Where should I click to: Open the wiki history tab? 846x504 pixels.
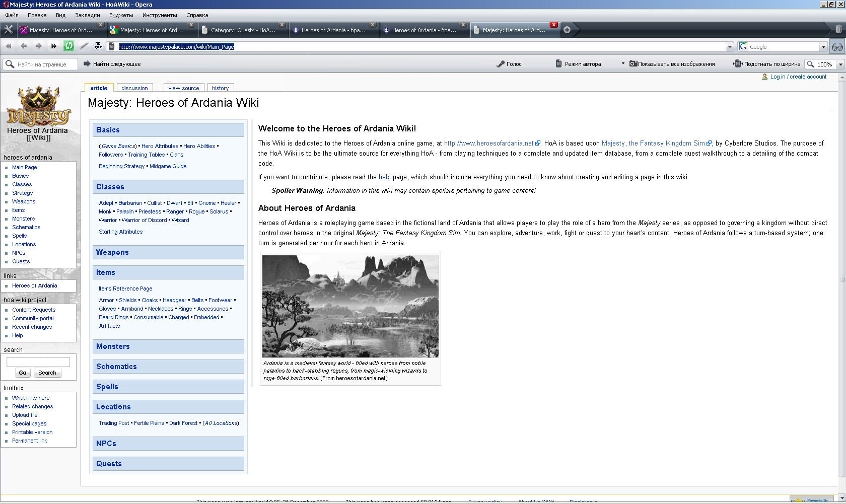click(x=220, y=88)
